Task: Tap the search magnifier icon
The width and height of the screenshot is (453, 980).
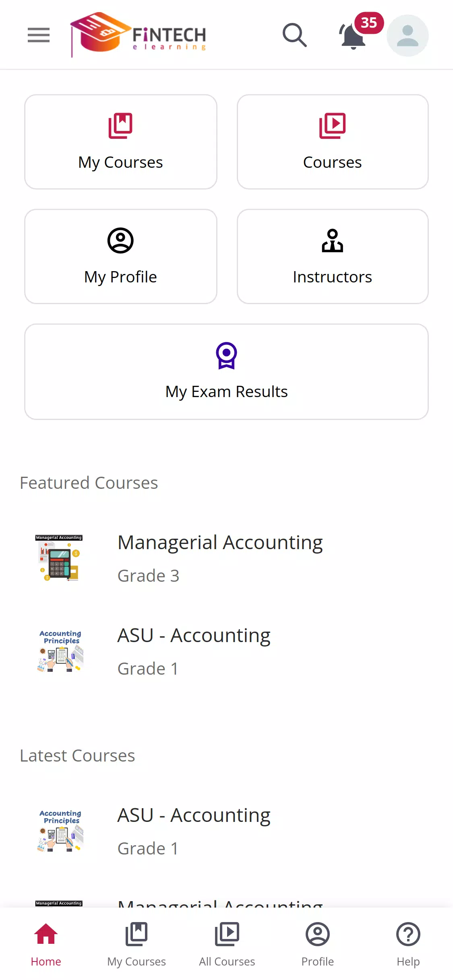Action: 295,35
